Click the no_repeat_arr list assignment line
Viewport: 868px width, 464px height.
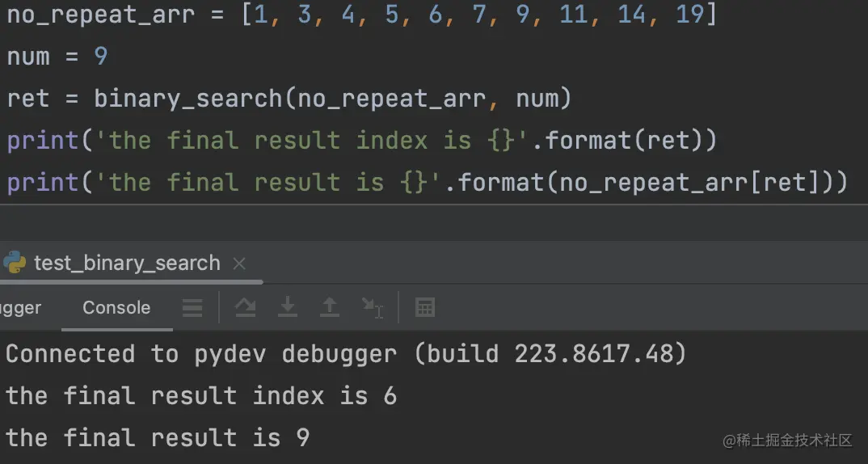click(x=362, y=15)
